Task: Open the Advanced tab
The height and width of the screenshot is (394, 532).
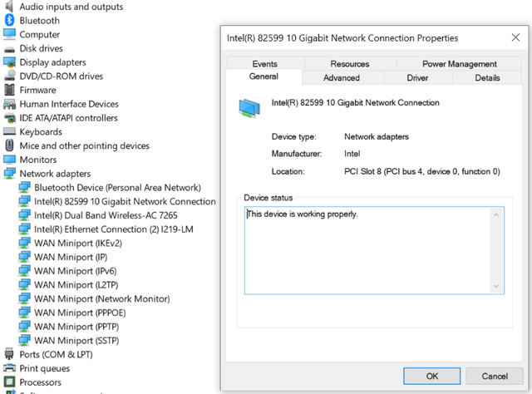Action: point(342,77)
